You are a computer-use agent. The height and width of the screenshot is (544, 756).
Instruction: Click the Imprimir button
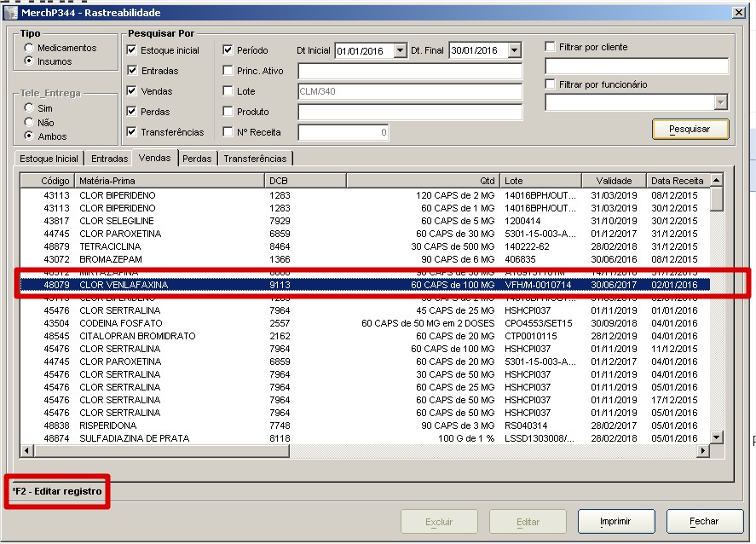pos(615,521)
